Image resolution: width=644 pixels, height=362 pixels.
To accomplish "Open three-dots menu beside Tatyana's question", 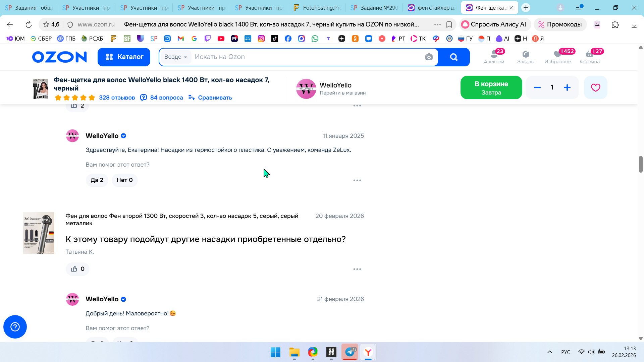I will [357, 269].
